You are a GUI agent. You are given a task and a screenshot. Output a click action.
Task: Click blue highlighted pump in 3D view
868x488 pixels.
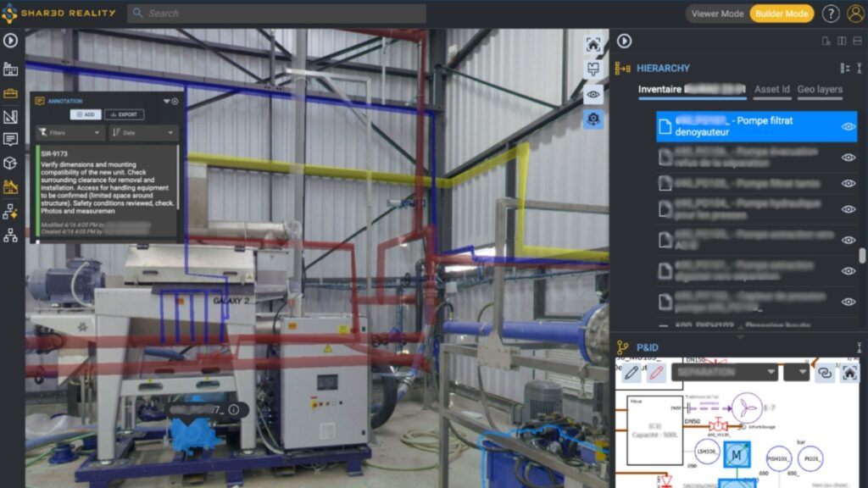(x=192, y=436)
